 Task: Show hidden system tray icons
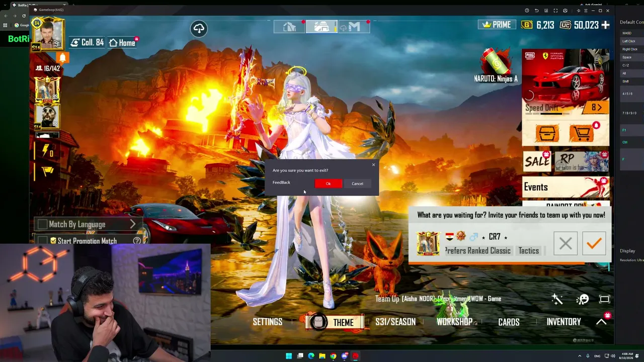(579, 356)
